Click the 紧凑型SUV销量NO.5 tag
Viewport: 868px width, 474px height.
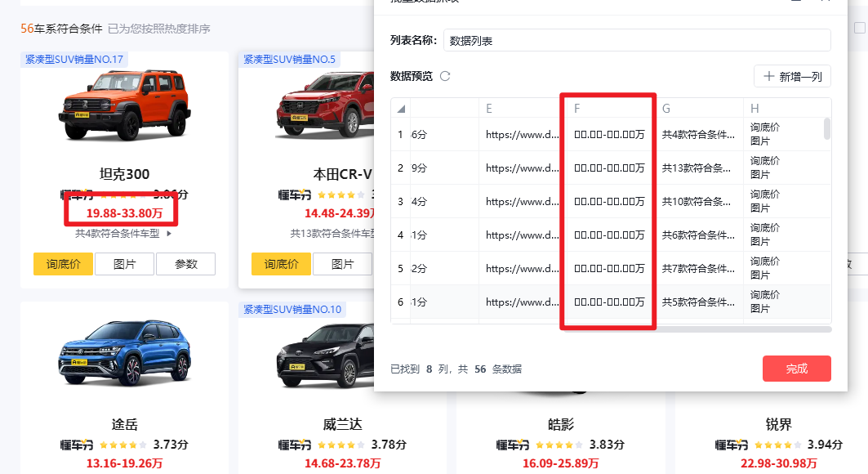point(290,59)
